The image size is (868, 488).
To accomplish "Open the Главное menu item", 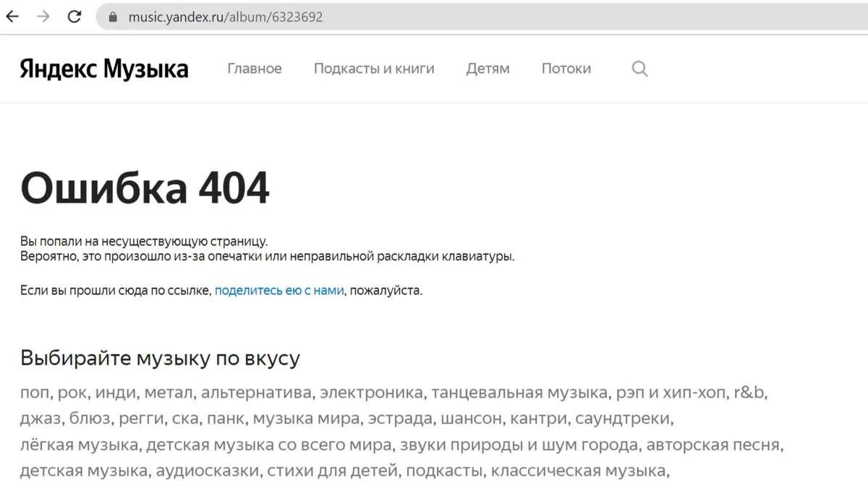I will click(x=255, y=69).
